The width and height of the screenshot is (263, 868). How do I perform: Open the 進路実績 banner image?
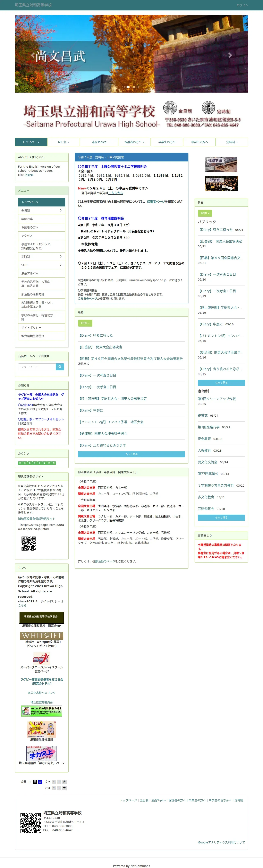(x=222, y=165)
